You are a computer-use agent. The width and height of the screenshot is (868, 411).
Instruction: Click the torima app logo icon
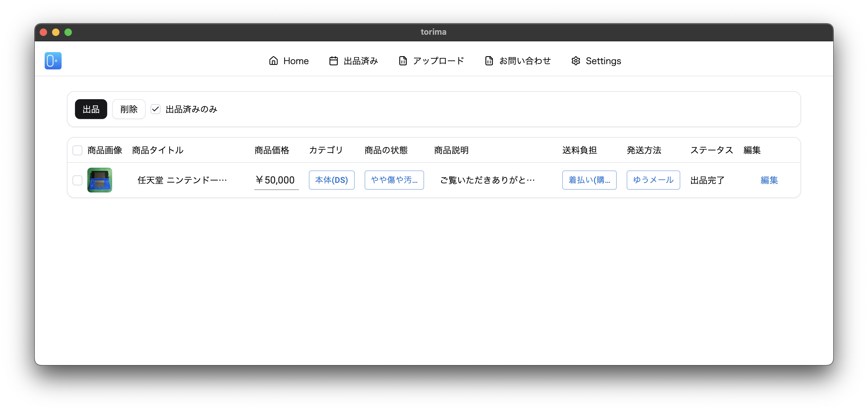pos(53,61)
